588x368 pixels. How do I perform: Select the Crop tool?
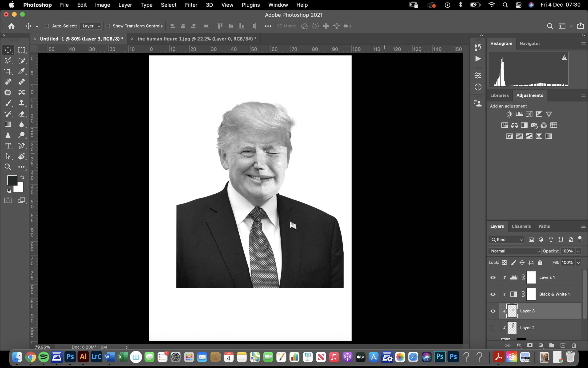pyautogui.click(x=8, y=71)
